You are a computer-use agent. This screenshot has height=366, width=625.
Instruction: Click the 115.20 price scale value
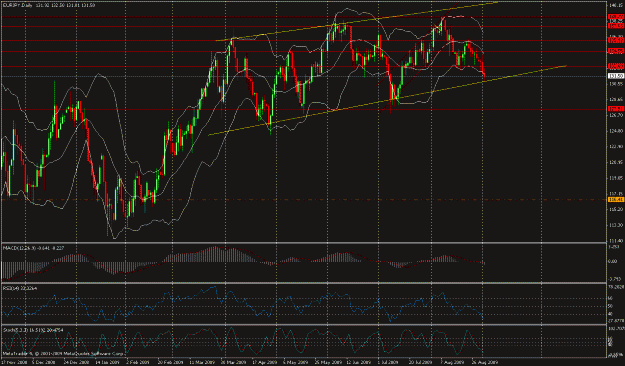tap(615, 209)
